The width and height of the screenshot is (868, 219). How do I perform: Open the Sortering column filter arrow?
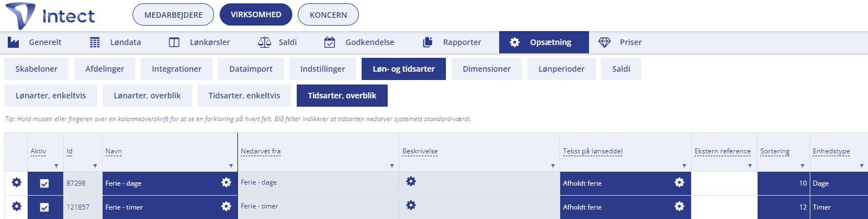coord(803,166)
